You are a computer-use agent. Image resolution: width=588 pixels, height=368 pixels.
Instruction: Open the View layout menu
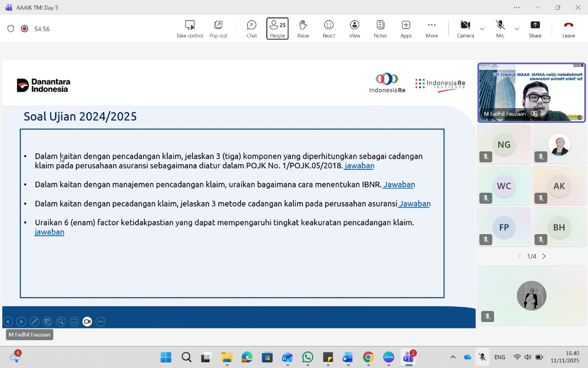click(354, 29)
